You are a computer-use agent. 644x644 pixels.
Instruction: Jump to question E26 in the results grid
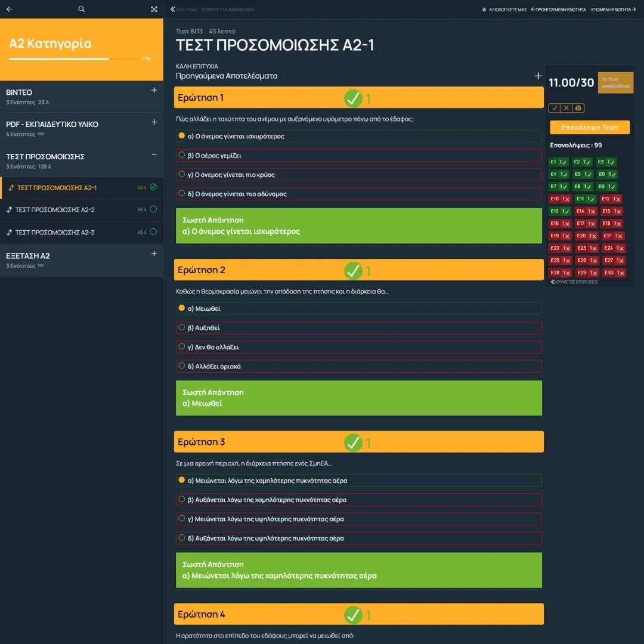point(587,261)
